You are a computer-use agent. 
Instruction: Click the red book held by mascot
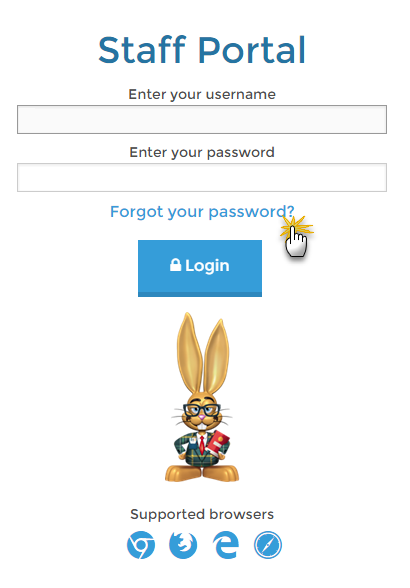(x=219, y=443)
